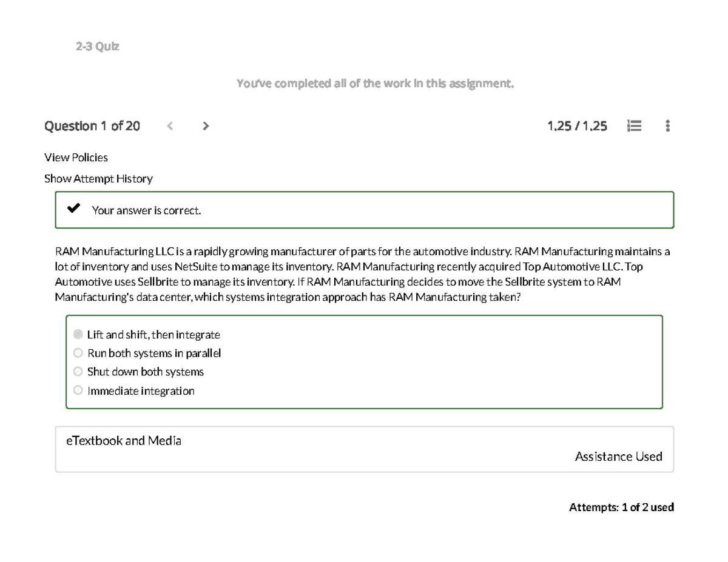
Task: Open View Policies link
Action: point(76,158)
